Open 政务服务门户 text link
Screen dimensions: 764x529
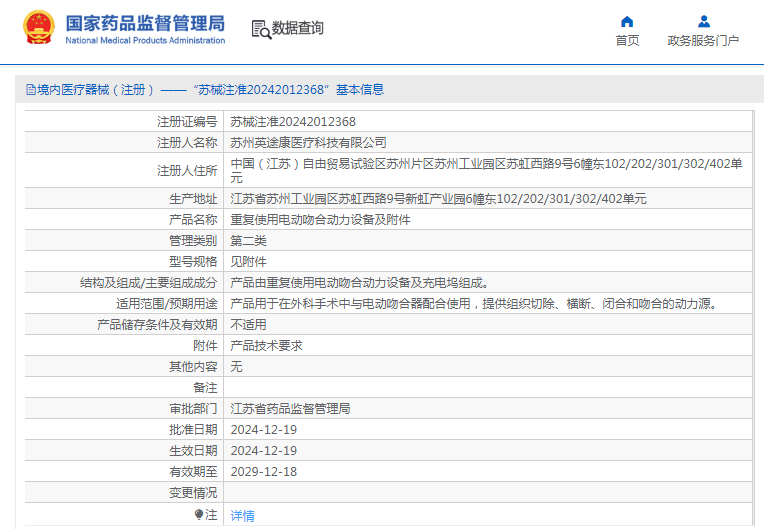coord(703,40)
